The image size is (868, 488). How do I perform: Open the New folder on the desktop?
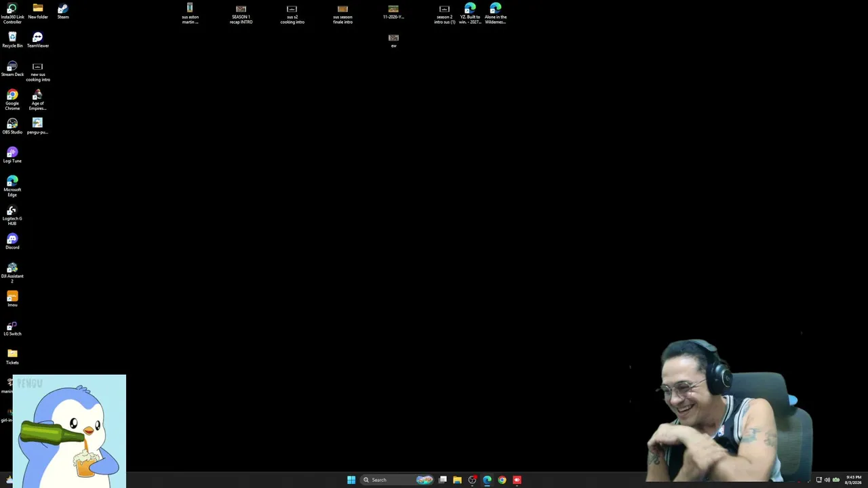coord(38,12)
